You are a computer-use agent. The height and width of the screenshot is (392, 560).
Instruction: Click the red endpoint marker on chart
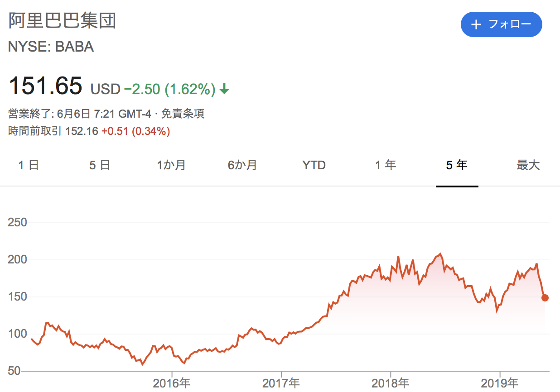(545, 298)
